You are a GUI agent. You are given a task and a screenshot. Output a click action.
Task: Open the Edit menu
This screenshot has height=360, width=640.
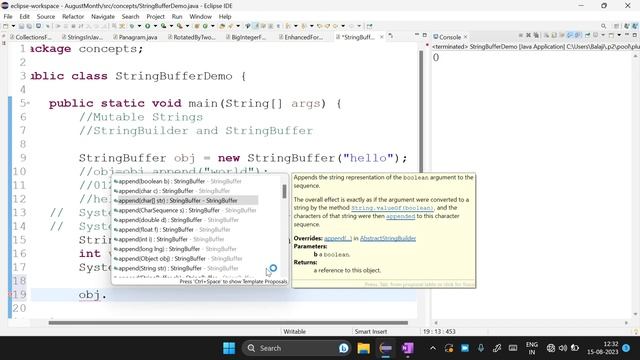click(24, 16)
